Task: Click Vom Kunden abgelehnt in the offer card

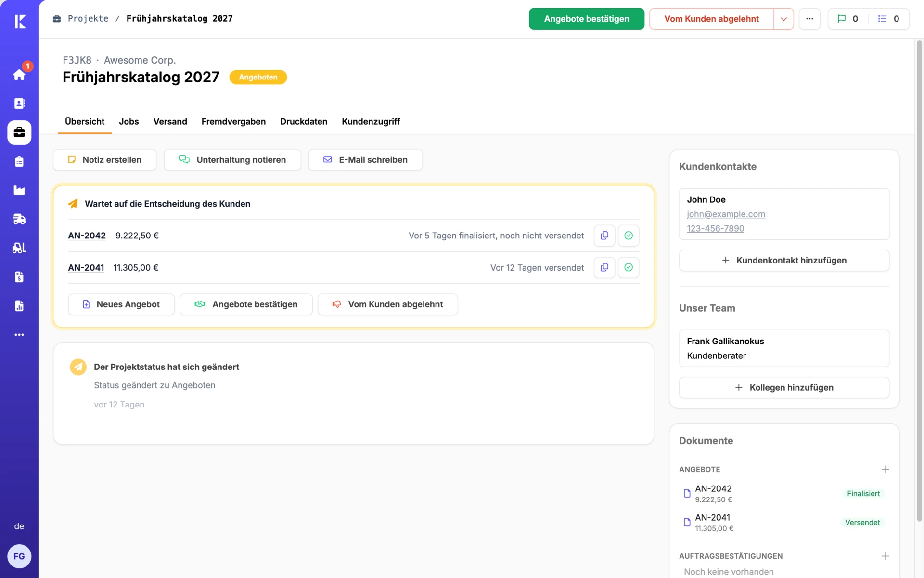Action: coord(388,304)
